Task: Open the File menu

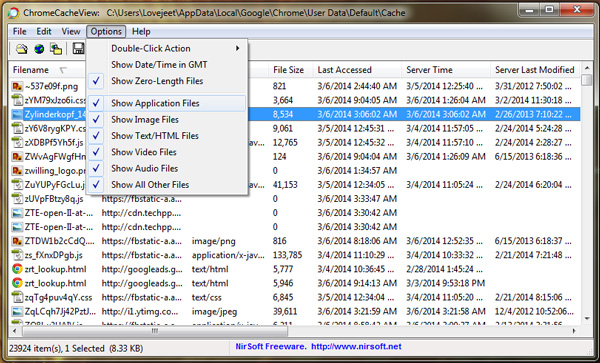Action: (20, 31)
